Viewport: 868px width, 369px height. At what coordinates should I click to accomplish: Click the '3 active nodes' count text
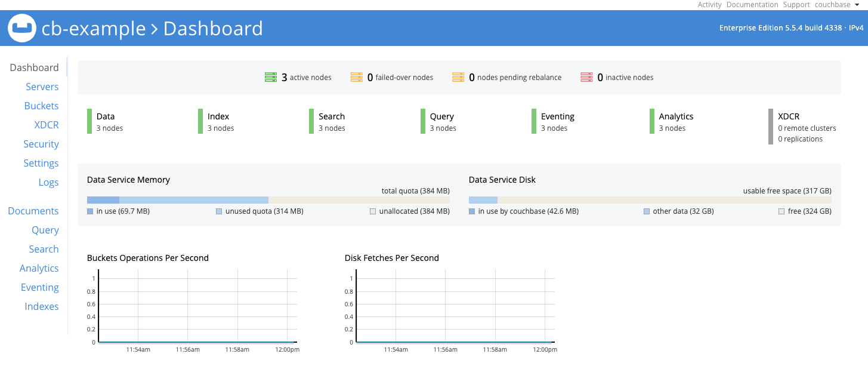point(307,77)
